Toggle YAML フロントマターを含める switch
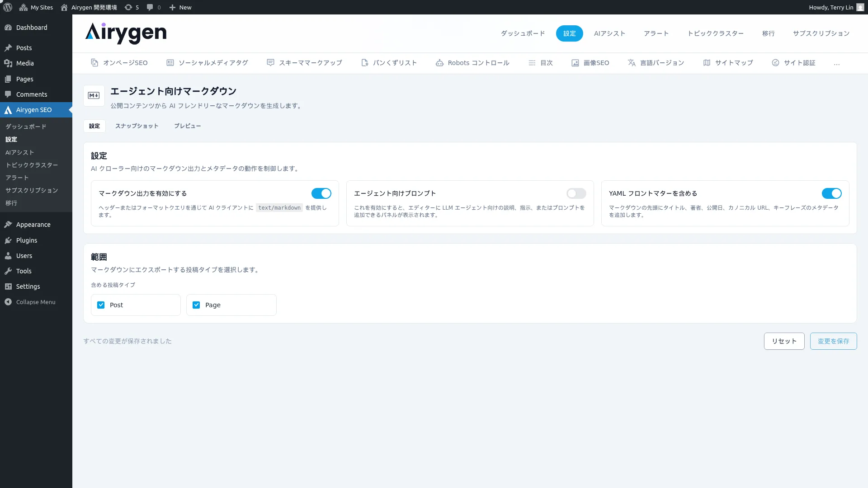The height and width of the screenshot is (488, 868). (x=832, y=193)
